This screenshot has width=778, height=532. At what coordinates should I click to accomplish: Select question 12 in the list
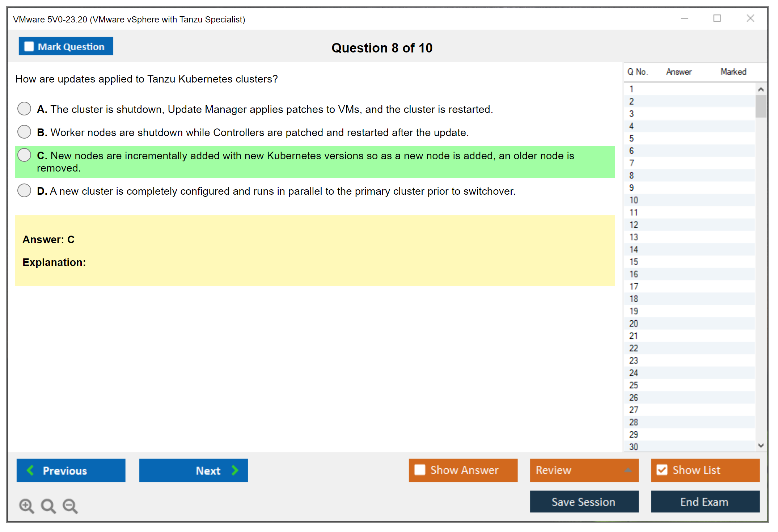click(634, 225)
